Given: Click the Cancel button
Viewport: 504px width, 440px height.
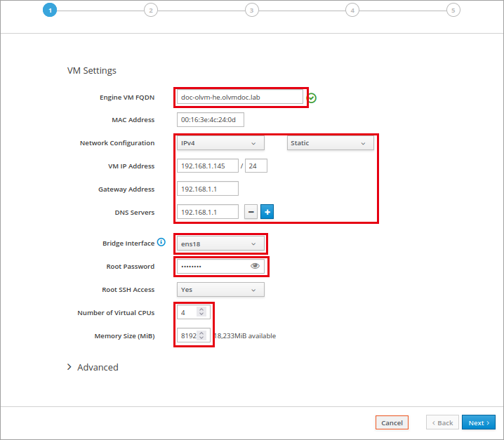Looking at the screenshot, I should click(x=392, y=422).
